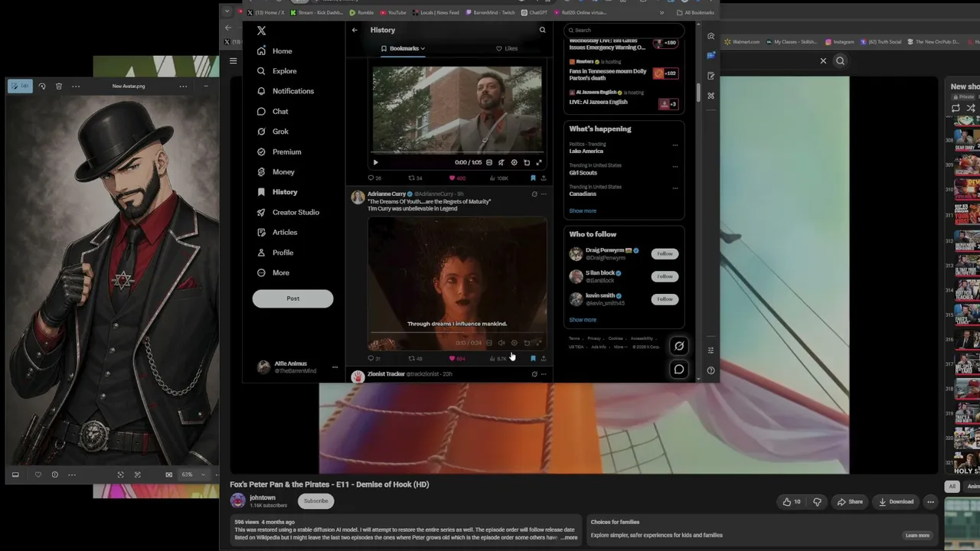The width and height of the screenshot is (980, 551).
Task: Open Grok in X sidebar
Action: [273, 132]
